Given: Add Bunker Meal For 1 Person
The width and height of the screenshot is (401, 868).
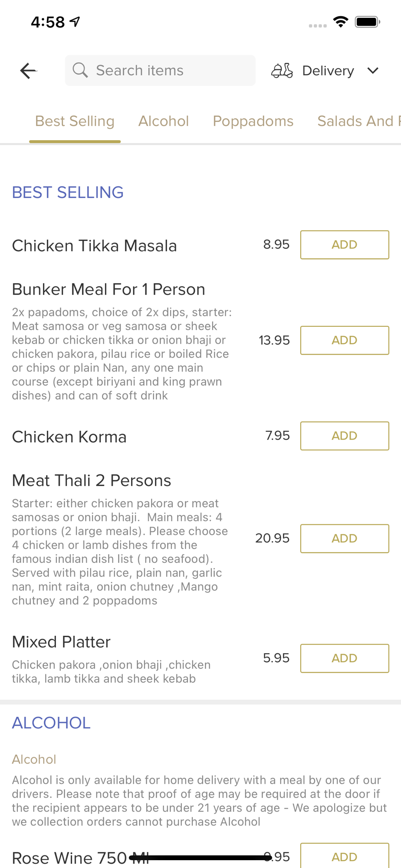Looking at the screenshot, I should click(x=345, y=340).
